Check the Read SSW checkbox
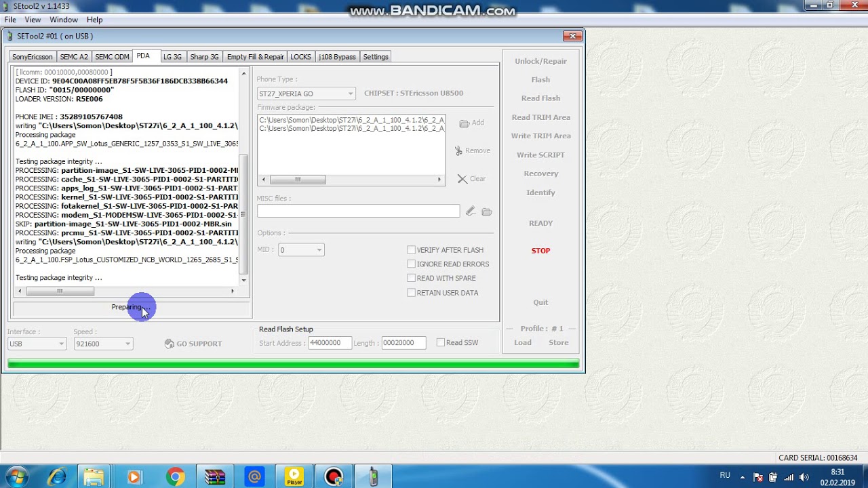The image size is (868, 488). tap(441, 343)
